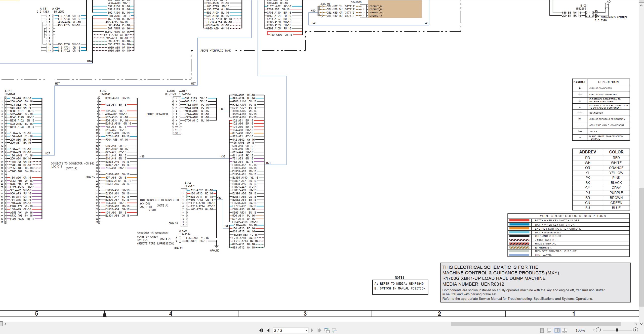The image size is (644, 334).
Task: Click the 100% zoom value field
Action: (x=580, y=330)
